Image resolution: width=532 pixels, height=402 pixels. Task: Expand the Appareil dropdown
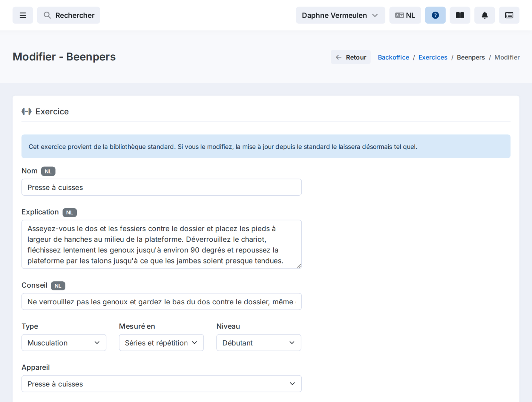(162, 384)
